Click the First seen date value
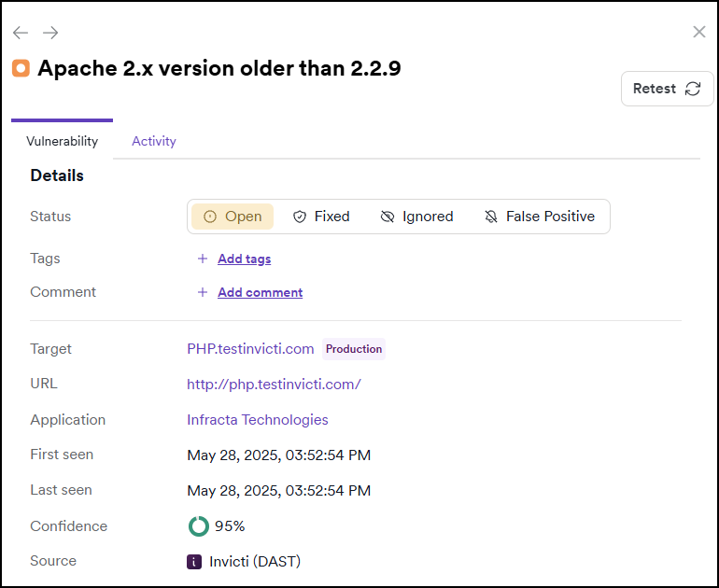This screenshot has width=719, height=588. pyautogui.click(x=279, y=455)
